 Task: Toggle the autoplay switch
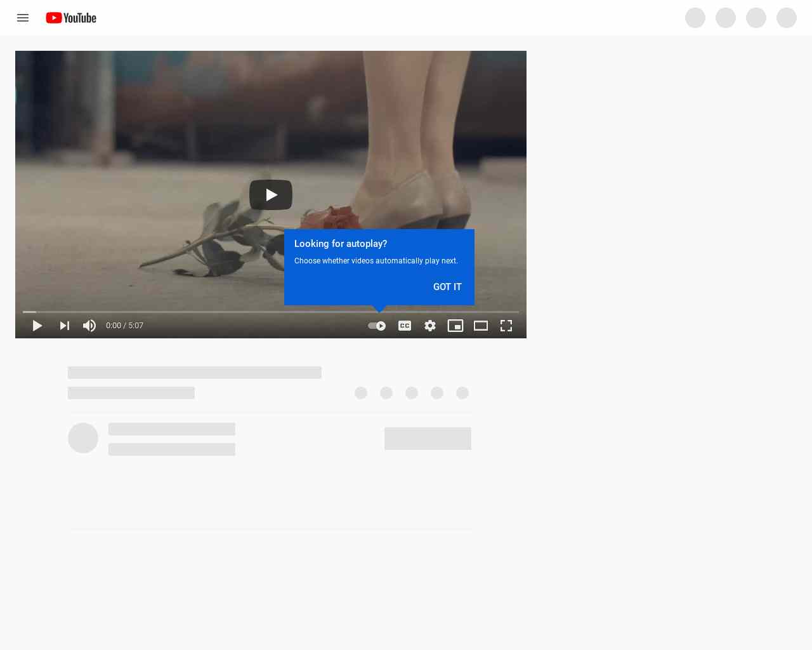click(x=377, y=326)
